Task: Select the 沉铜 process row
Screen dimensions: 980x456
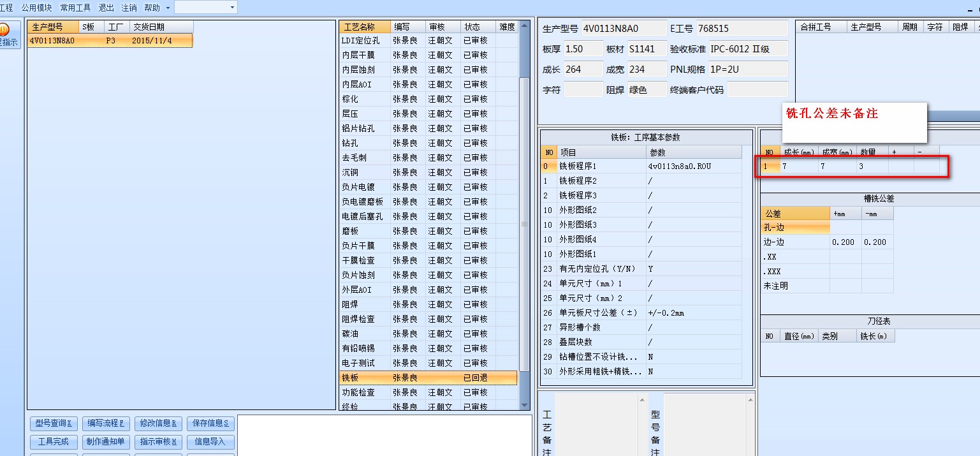Action: pos(428,172)
